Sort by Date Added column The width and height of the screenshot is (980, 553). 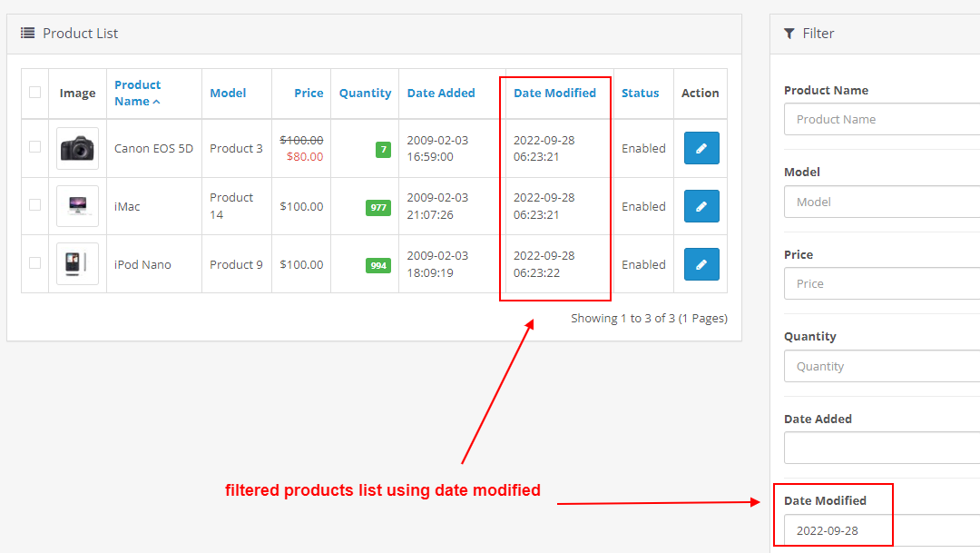(x=441, y=93)
